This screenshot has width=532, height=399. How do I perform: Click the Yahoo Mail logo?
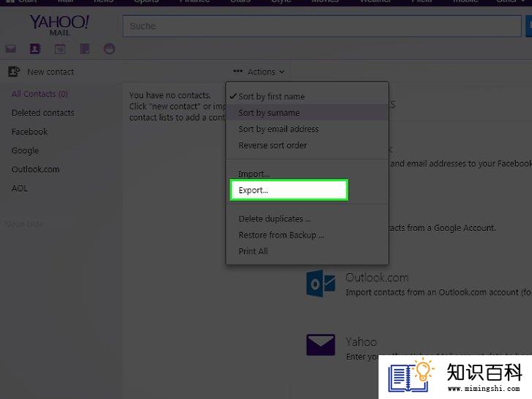59,26
